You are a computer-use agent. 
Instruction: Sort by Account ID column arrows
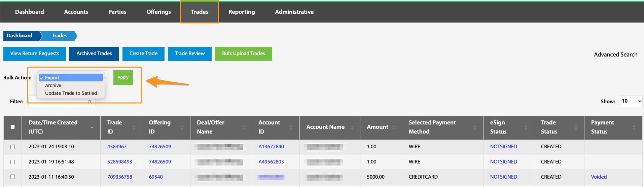(291, 127)
